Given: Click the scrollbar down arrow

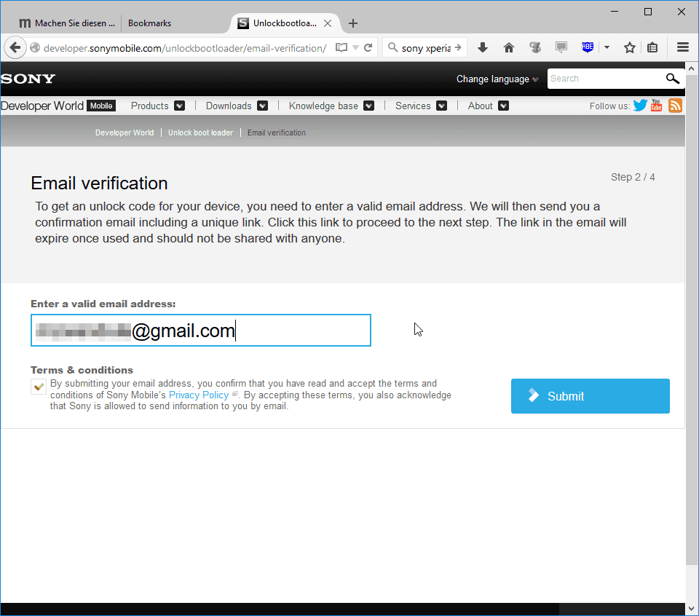Looking at the screenshot, I should click(692, 609).
